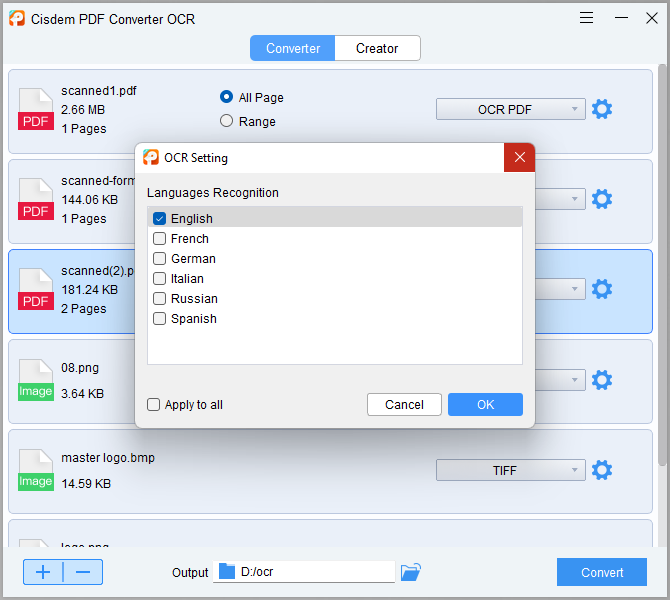
Task: Click the add file plus button
Action: click(43, 572)
